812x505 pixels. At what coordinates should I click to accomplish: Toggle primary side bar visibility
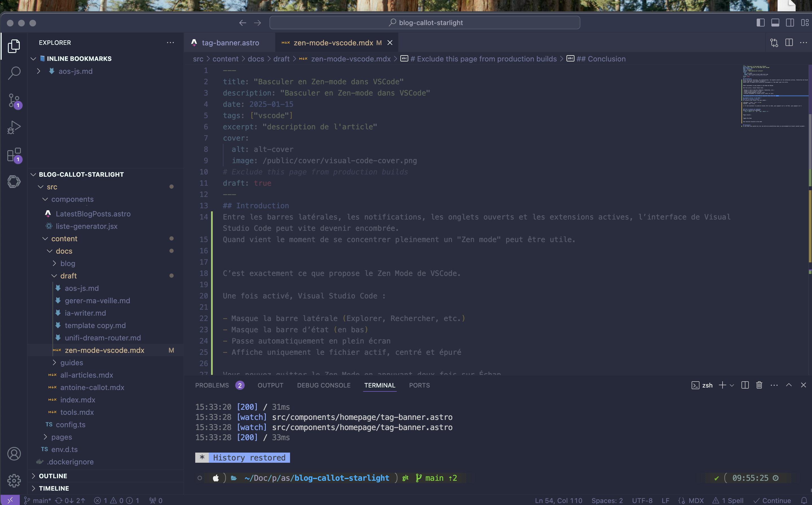tap(761, 23)
